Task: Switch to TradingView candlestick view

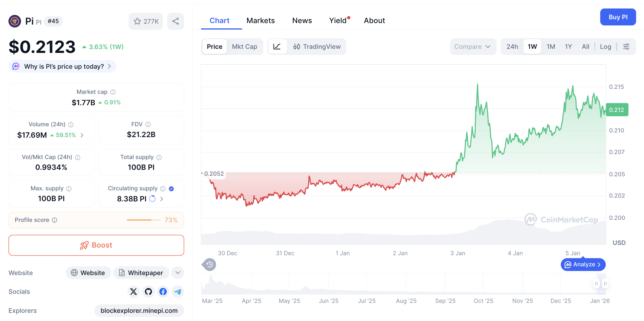Action: point(317,46)
